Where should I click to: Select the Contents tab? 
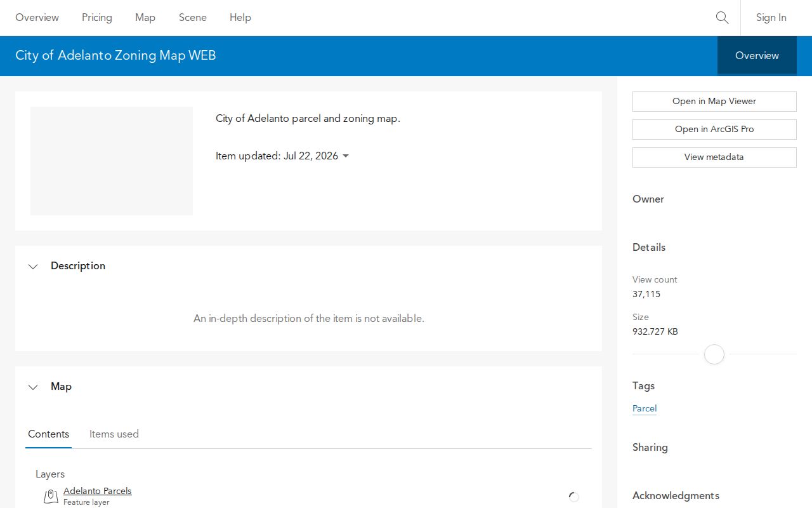click(x=48, y=434)
